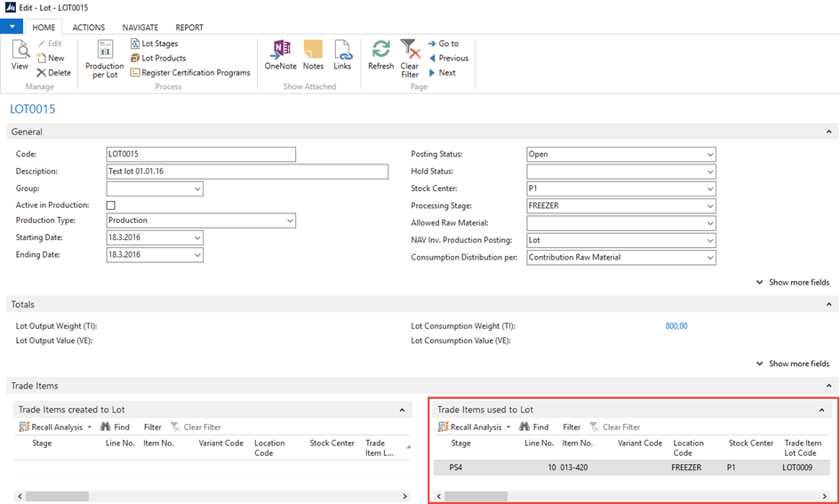Screen dimensions: 840x504
Task: Switch to REPORT ribbon tab
Action: point(189,28)
